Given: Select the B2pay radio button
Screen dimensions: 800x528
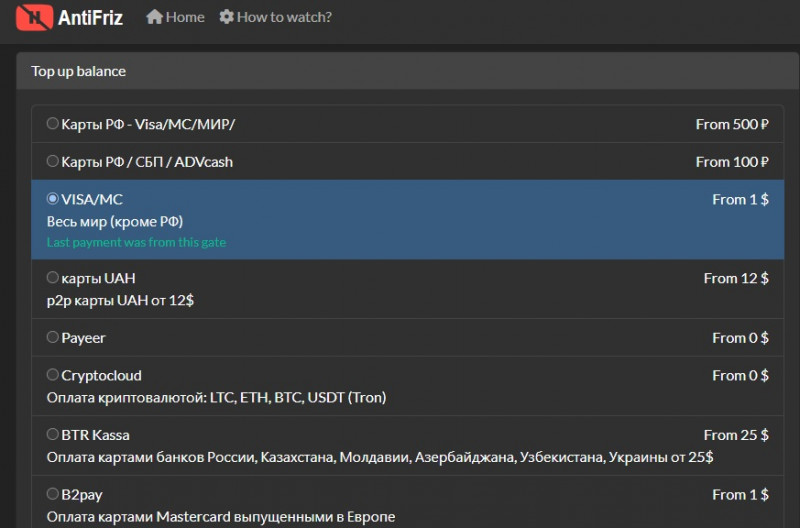Looking at the screenshot, I should [x=53, y=494].
